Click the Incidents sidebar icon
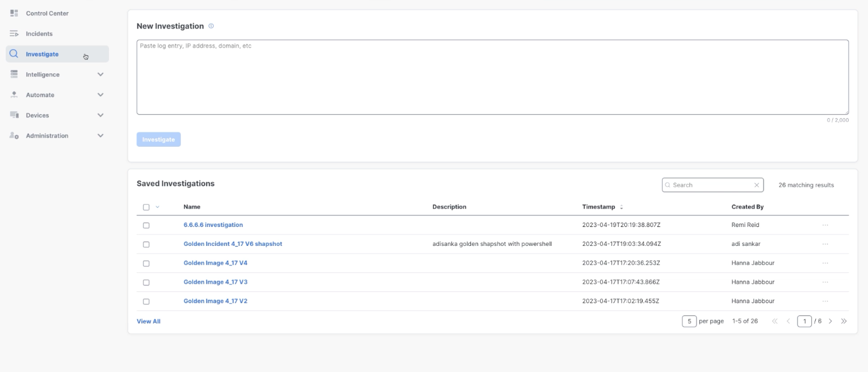The image size is (868, 372). click(14, 34)
